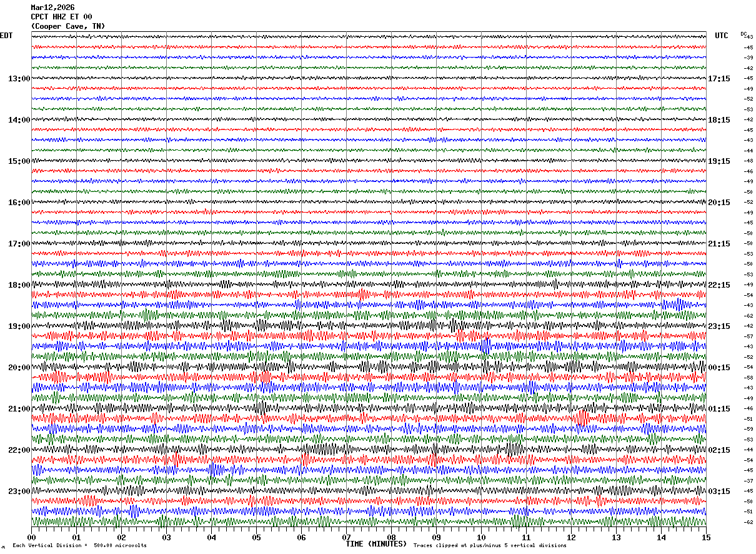Click minute tick 08 on time axis
Screen dimensions: 756x554
(392, 537)
